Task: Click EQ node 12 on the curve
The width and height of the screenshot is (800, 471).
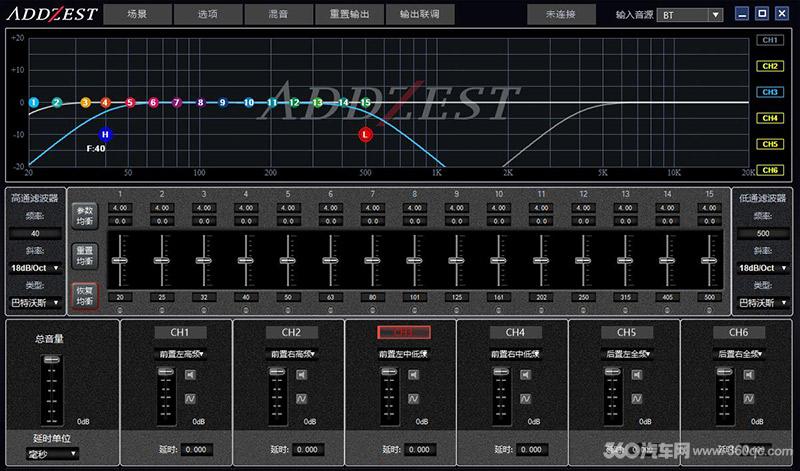Action: pyautogui.click(x=294, y=103)
